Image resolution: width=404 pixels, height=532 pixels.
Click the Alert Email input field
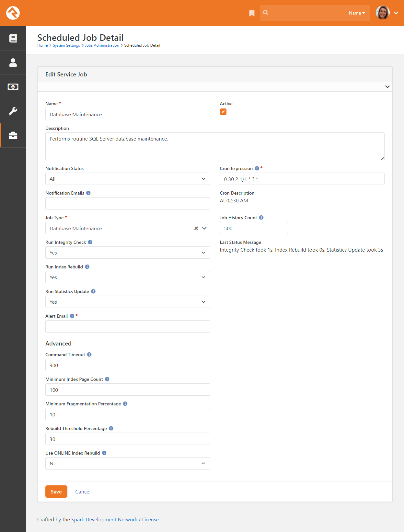(128, 326)
